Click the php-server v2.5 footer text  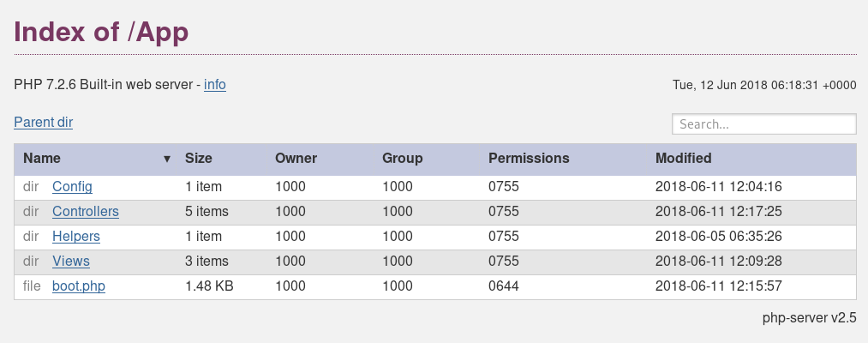coord(809,318)
